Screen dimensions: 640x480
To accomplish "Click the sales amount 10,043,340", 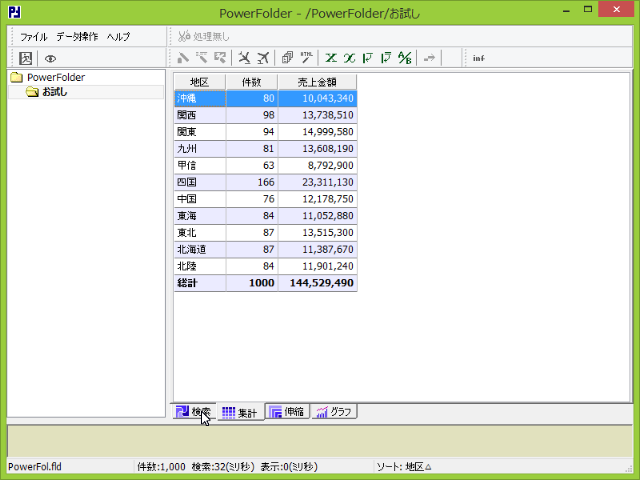I will click(x=318, y=98).
